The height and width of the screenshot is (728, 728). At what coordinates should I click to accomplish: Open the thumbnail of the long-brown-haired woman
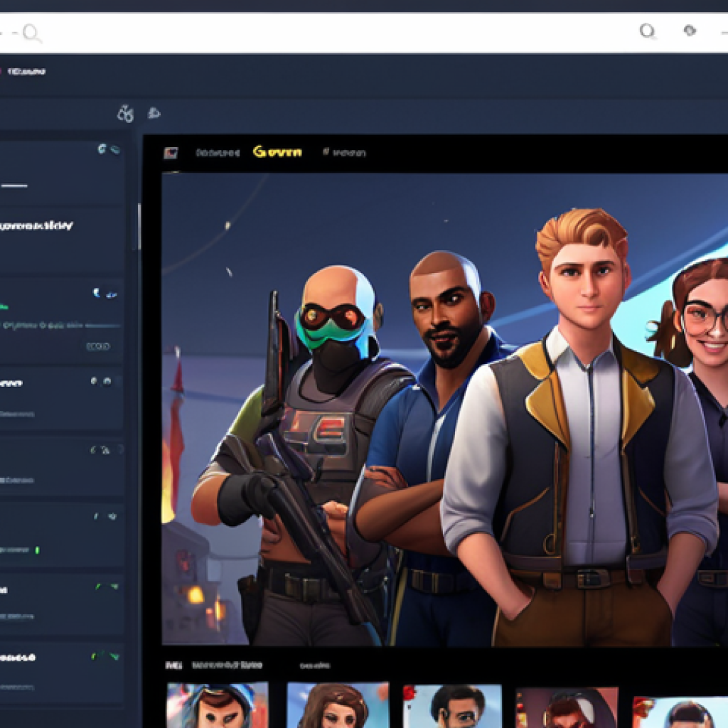338,705
